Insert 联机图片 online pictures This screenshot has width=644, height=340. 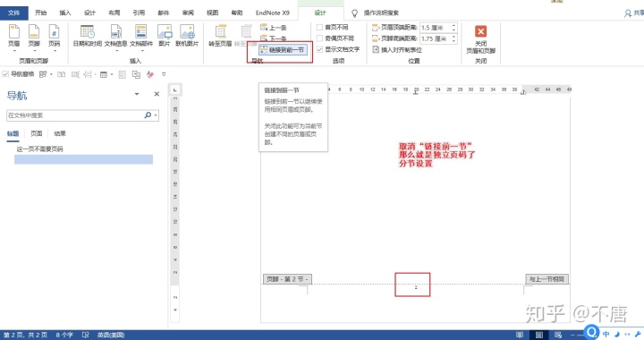(187, 35)
